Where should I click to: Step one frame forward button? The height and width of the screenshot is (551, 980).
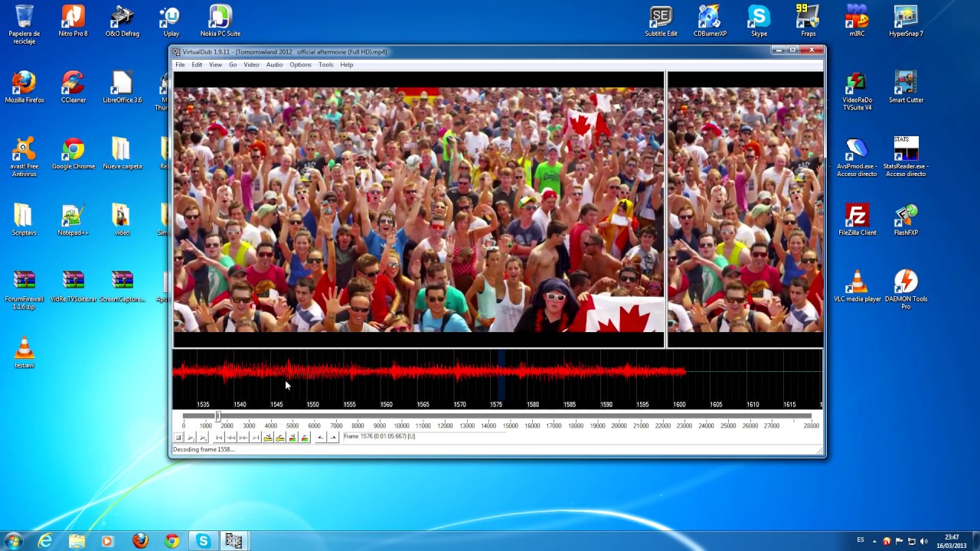243,437
